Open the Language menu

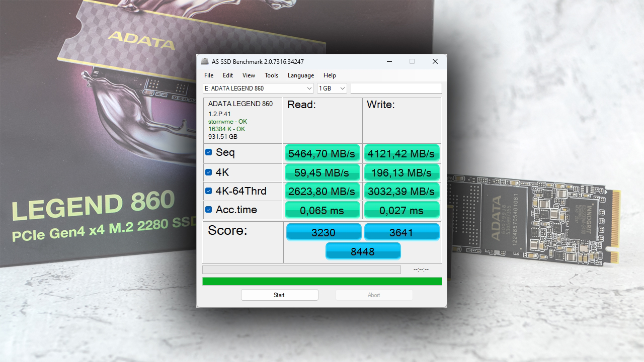pyautogui.click(x=301, y=75)
